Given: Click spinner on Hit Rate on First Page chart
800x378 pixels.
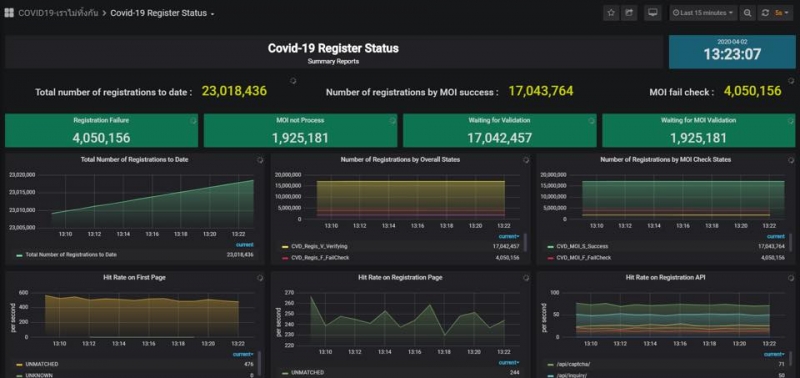Looking at the screenshot, I should (260, 278).
